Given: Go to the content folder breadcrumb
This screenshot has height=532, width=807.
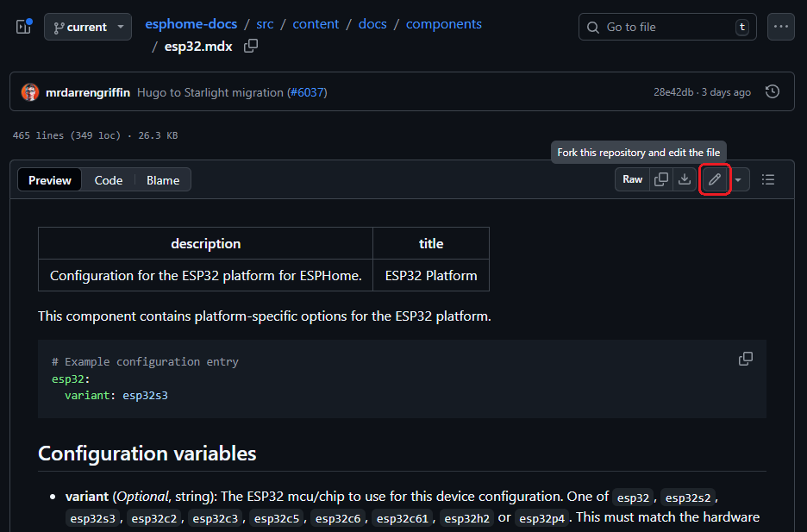Looking at the screenshot, I should tap(316, 24).
